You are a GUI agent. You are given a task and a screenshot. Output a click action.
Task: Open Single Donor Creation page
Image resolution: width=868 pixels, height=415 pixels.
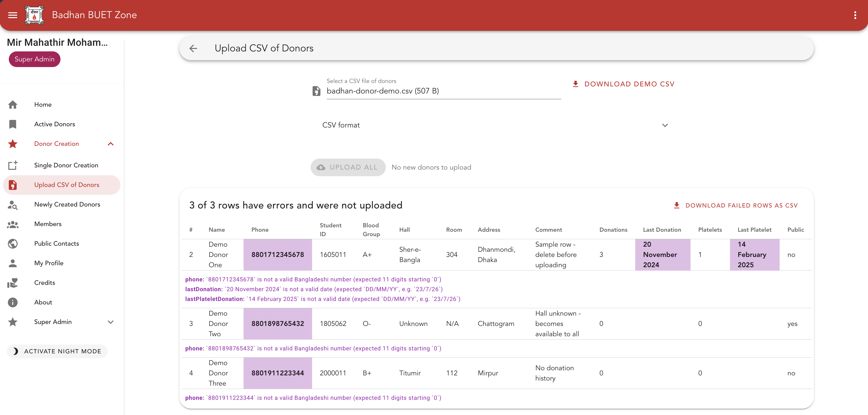[x=62, y=165]
